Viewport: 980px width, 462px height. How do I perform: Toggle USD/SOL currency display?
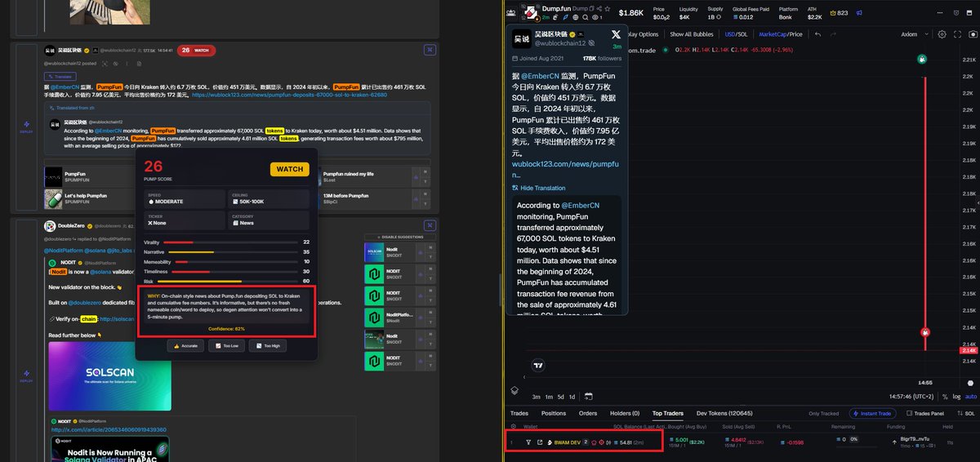coord(737,34)
